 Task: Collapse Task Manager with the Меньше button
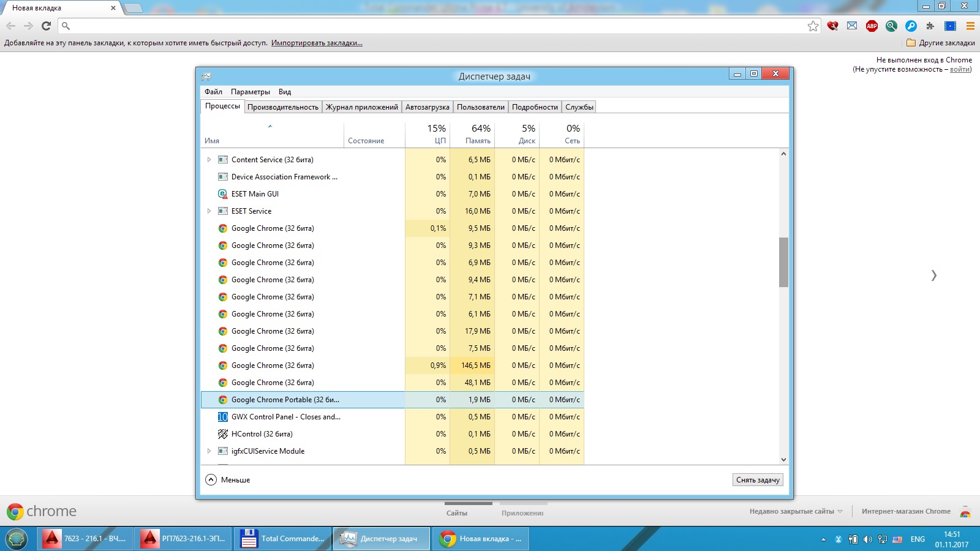click(x=228, y=480)
